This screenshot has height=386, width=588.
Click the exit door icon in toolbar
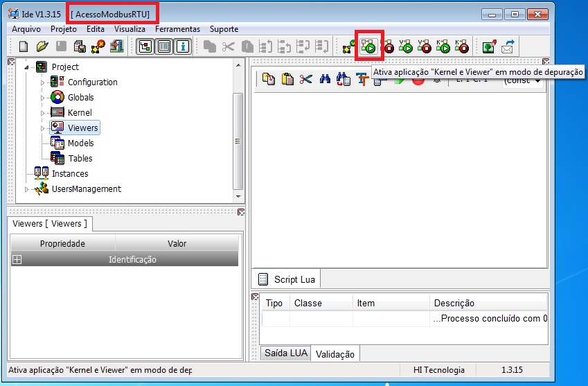[117, 46]
